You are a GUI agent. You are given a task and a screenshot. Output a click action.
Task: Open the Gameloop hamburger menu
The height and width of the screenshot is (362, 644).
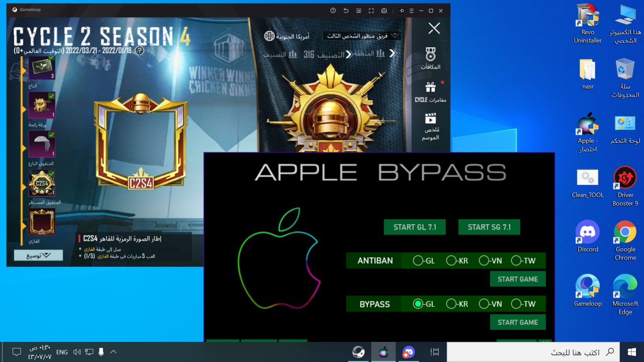pyautogui.click(x=412, y=10)
